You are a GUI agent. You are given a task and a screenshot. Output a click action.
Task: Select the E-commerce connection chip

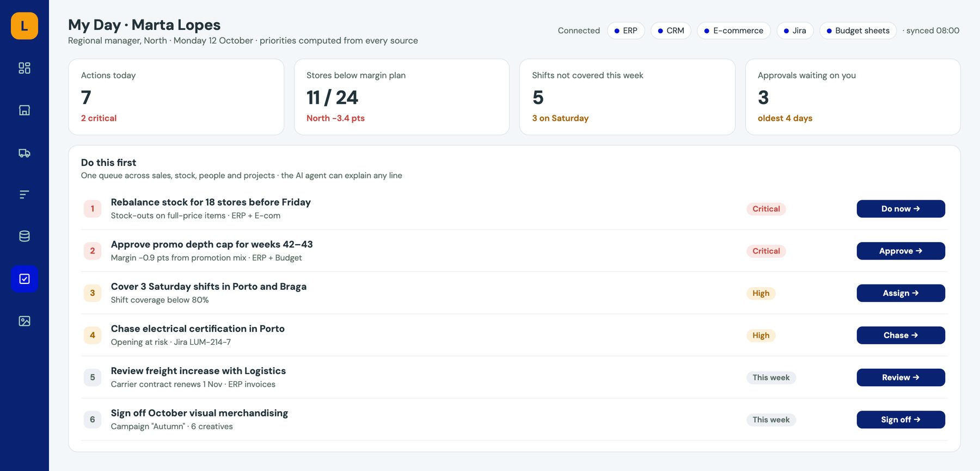[734, 30]
